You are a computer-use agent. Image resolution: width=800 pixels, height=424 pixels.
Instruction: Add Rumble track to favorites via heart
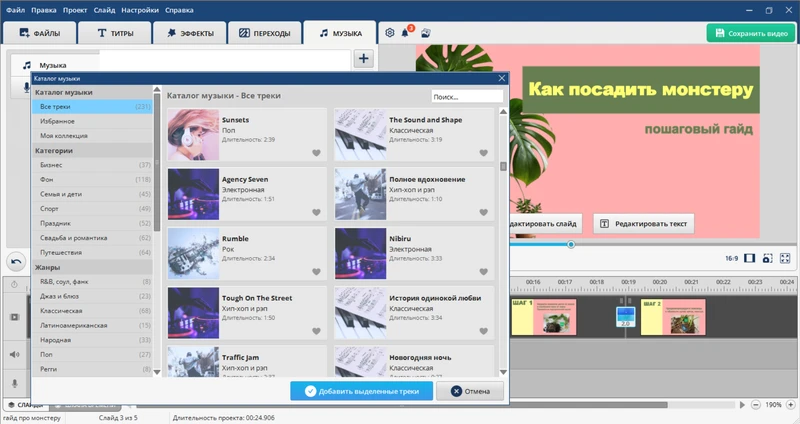[316, 272]
